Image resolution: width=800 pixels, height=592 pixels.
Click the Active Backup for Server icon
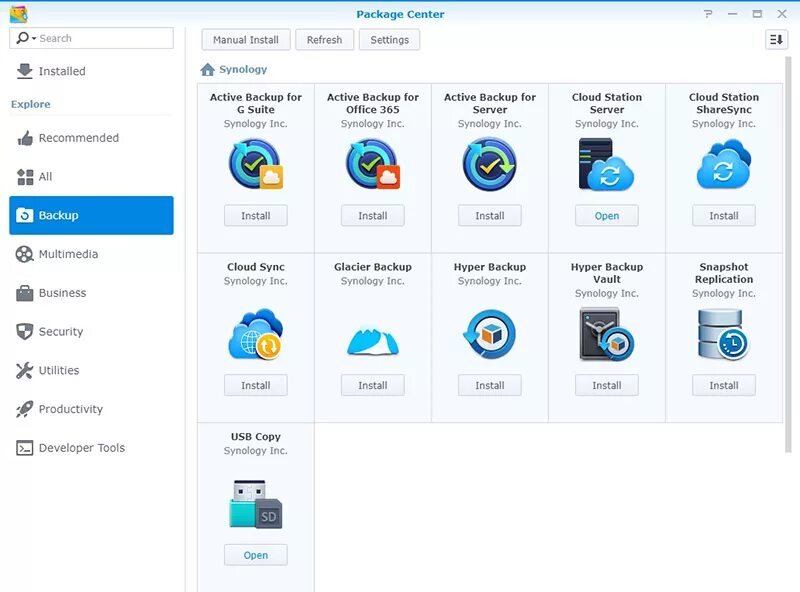(x=490, y=164)
